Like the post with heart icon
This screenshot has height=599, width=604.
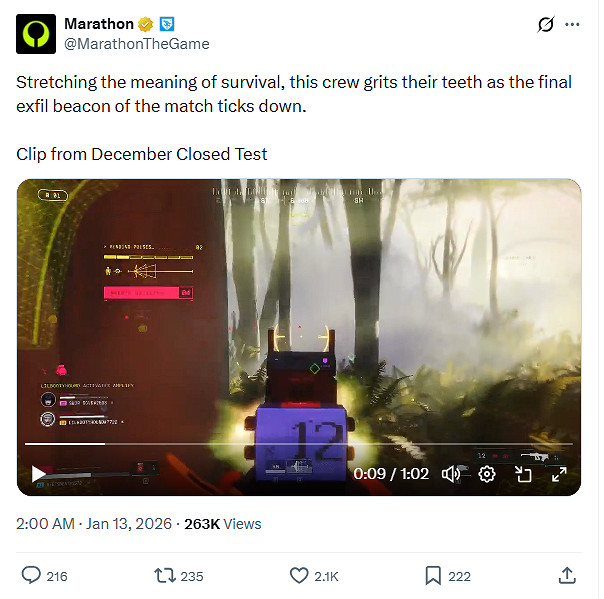point(299,576)
